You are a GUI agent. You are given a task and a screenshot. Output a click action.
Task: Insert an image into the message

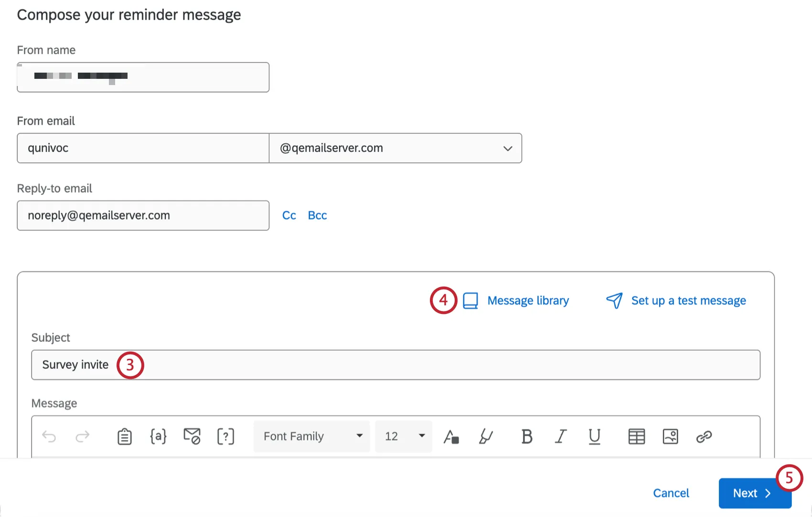coord(671,436)
